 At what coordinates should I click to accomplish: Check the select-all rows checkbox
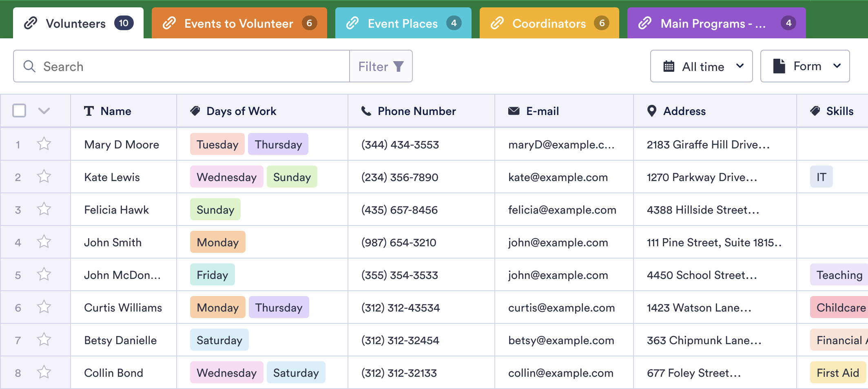[19, 111]
